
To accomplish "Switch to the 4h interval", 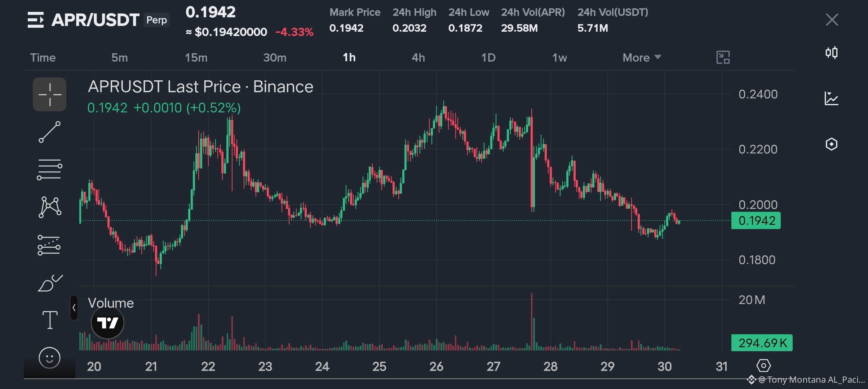I will point(418,58).
